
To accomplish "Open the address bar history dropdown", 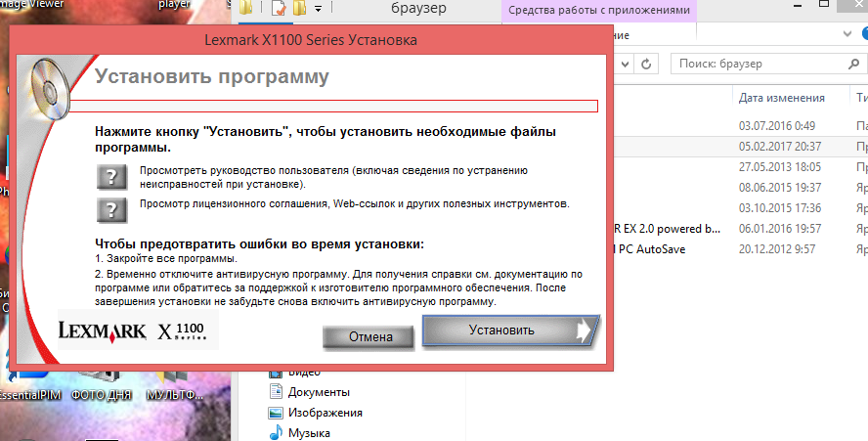I will pyautogui.click(x=625, y=64).
